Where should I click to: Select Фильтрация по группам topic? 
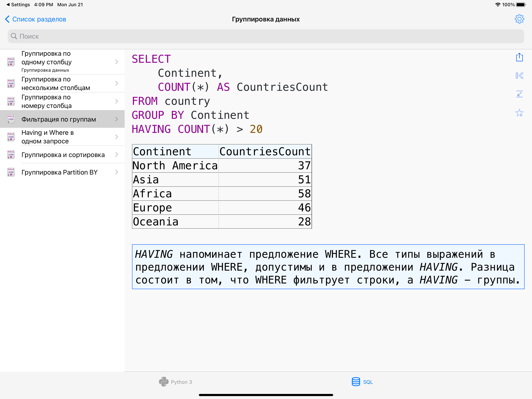coord(62,119)
